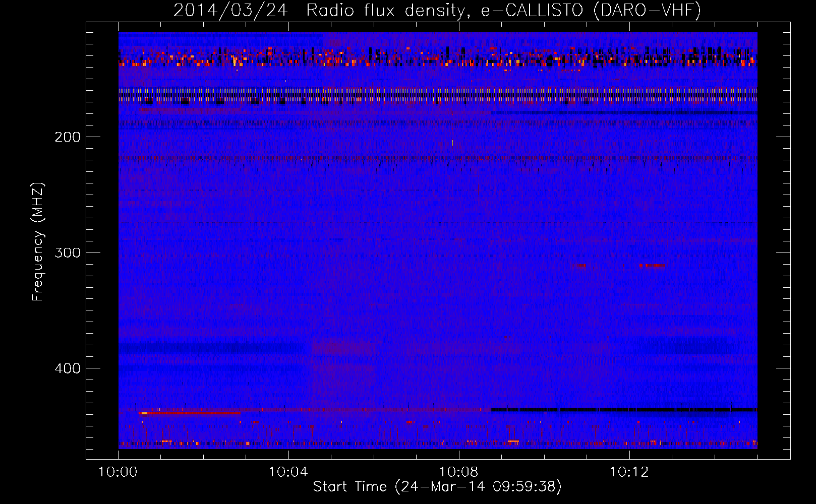Click the 200 frequency tick label
Image resolution: width=816 pixels, height=504 pixels.
click(x=68, y=137)
